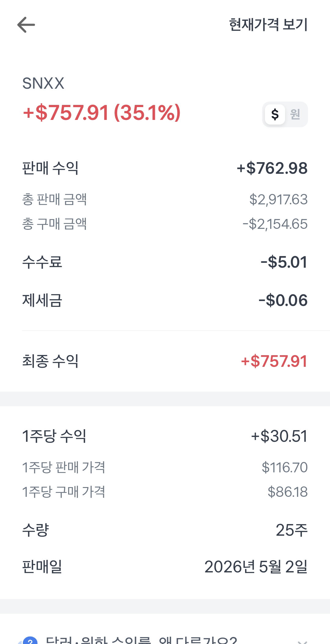Select the 1주당 수익 row
The width and height of the screenshot is (330, 644).
pos(165,436)
